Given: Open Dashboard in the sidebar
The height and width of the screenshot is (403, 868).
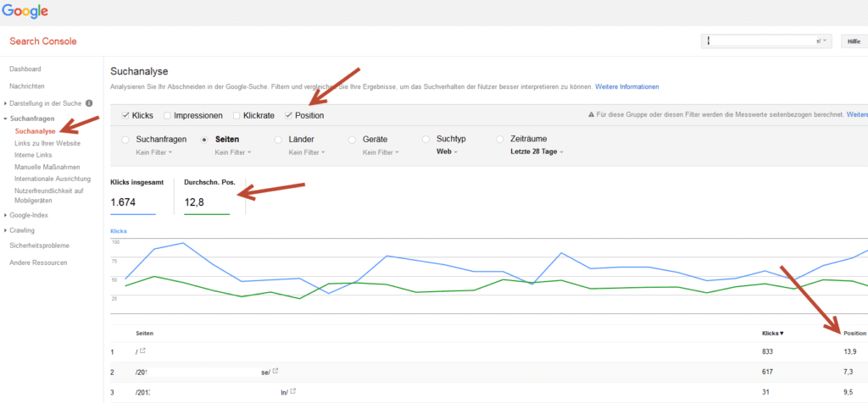Looking at the screenshot, I should coord(25,69).
